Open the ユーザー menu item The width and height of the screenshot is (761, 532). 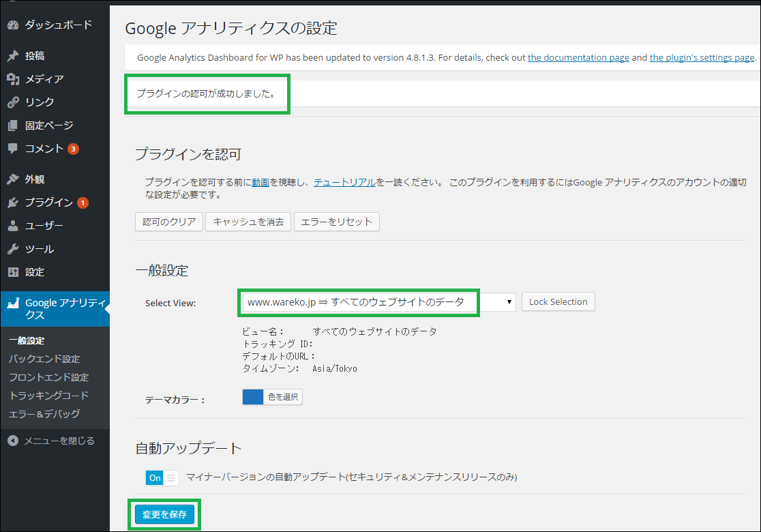pos(44,226)
